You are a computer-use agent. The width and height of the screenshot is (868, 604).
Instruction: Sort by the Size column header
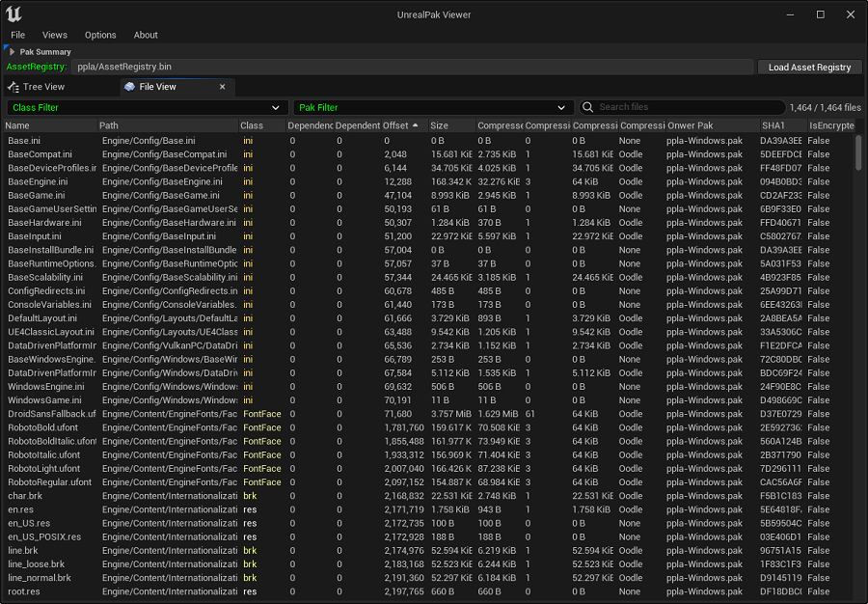click(x=452, y=125)
